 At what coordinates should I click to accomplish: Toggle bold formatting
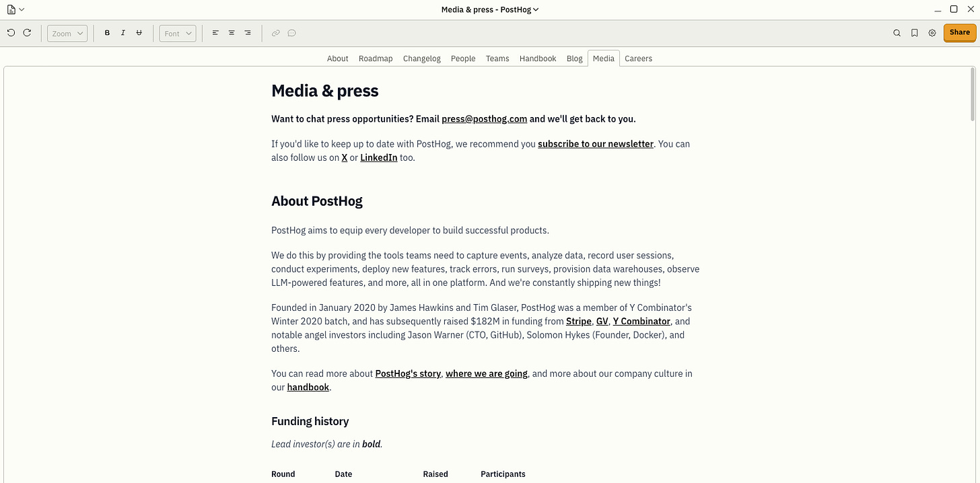pos(107,33)
